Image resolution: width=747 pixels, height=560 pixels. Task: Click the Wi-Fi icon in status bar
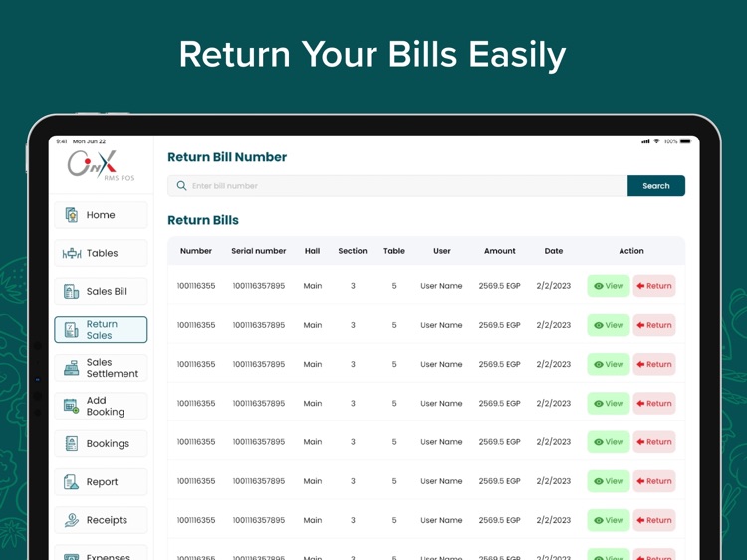click(656, 141)
